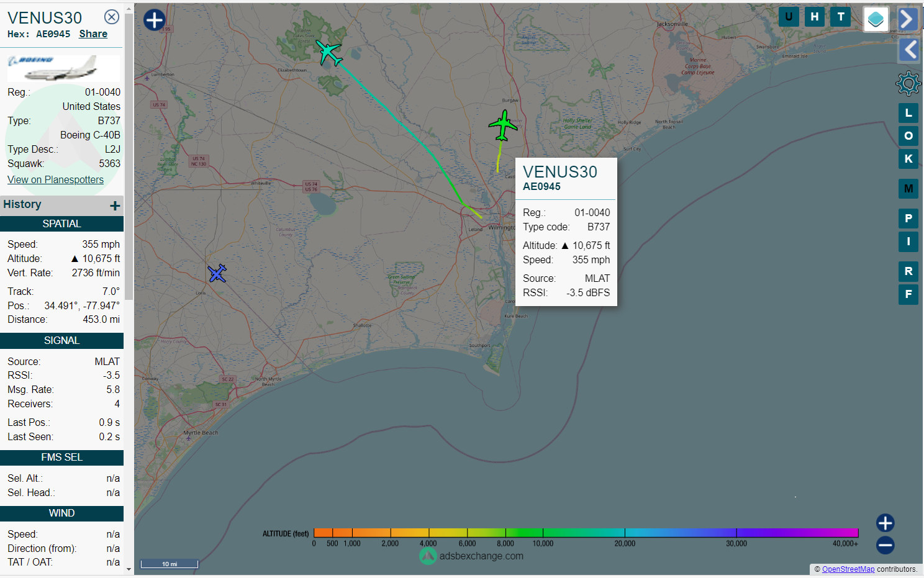Image resolution: width=924 pixels, height=578 pixels.
Task: Click the round plus button at map top-left
Action: pos(154,20)
